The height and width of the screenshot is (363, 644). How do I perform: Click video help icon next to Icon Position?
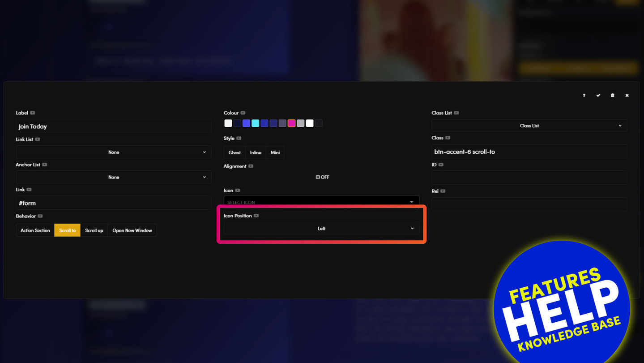tap(256, 216)
